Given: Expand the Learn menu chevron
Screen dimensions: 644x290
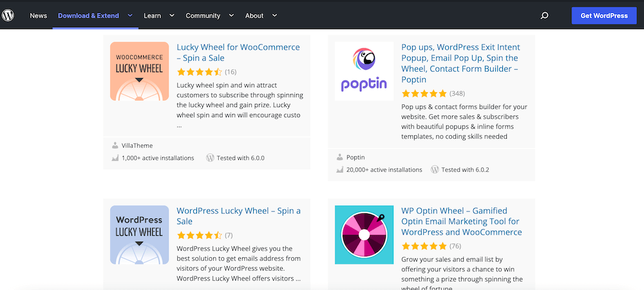Looking at the screenshot, I should pos(172,15).
